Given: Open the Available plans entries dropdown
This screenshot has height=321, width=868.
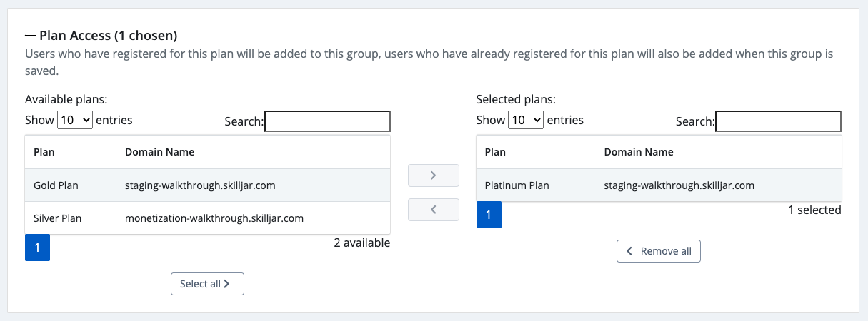Looking at the screenshot, I should point(75,120).
